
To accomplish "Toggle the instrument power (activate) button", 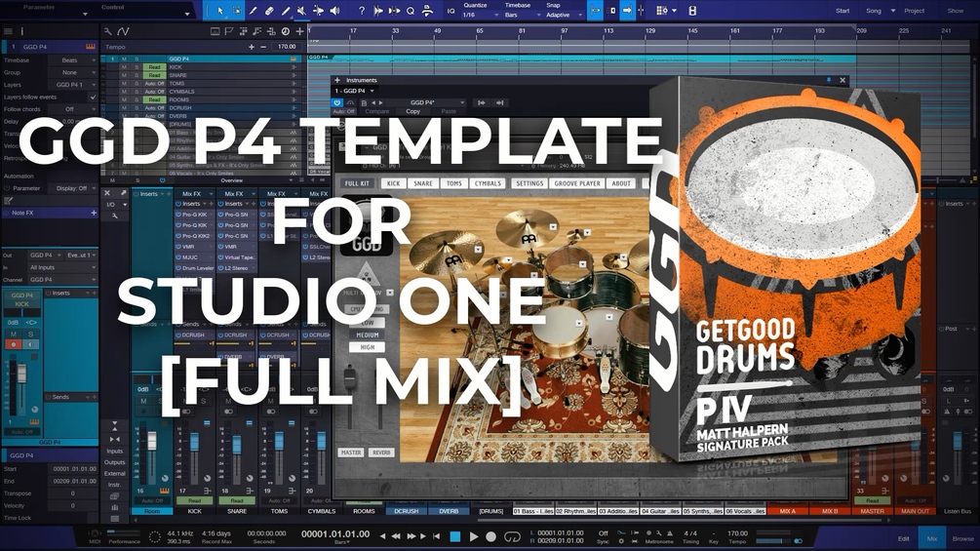I will 337,102.
